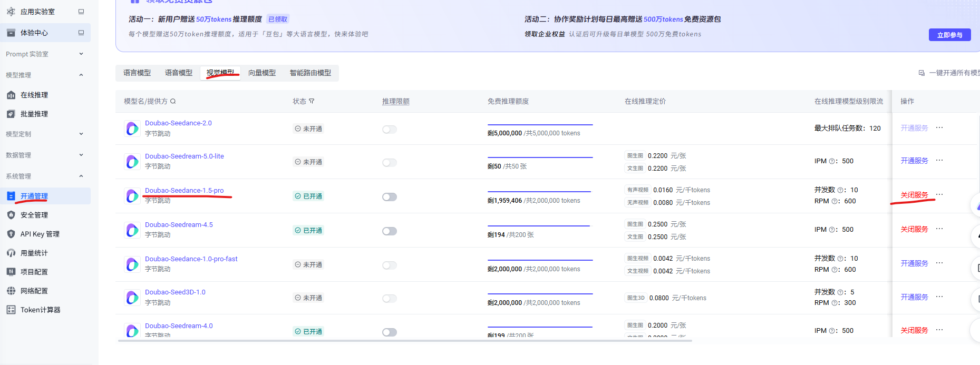Image resolution: width=980 pixels, height=365 pixels.
Task: Open the 用量统计 gauge icon
Action: [11, 253]
